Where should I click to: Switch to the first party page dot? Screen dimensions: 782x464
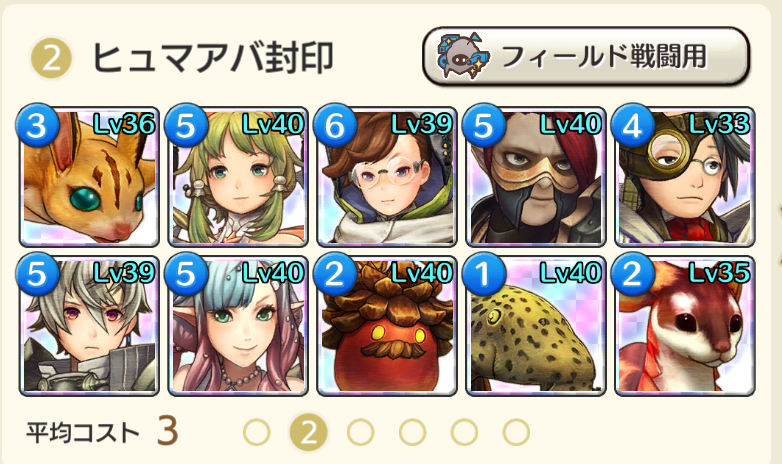[x=257, y=432]
